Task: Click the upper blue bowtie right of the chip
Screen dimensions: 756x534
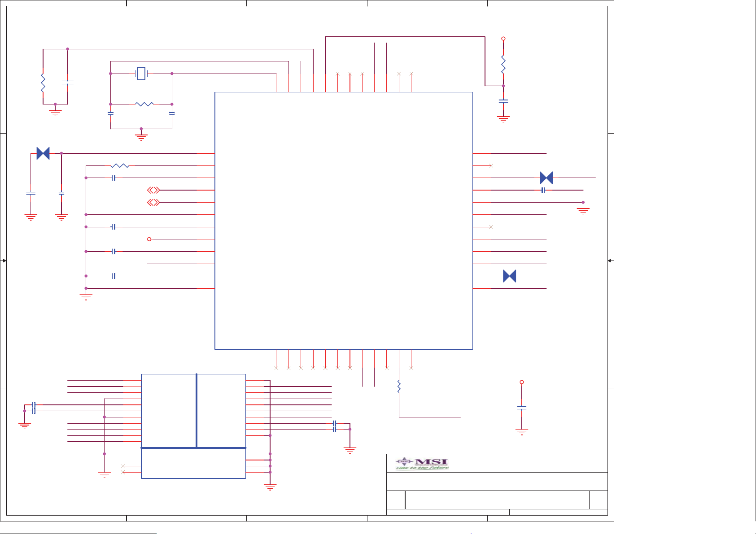Action: click(546, 178)
